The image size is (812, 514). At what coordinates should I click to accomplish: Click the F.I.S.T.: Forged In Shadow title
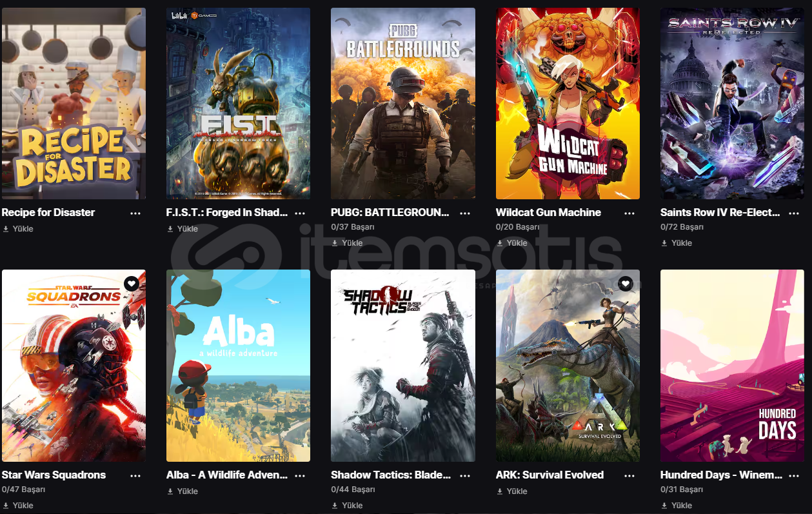(x=227, y=212)
